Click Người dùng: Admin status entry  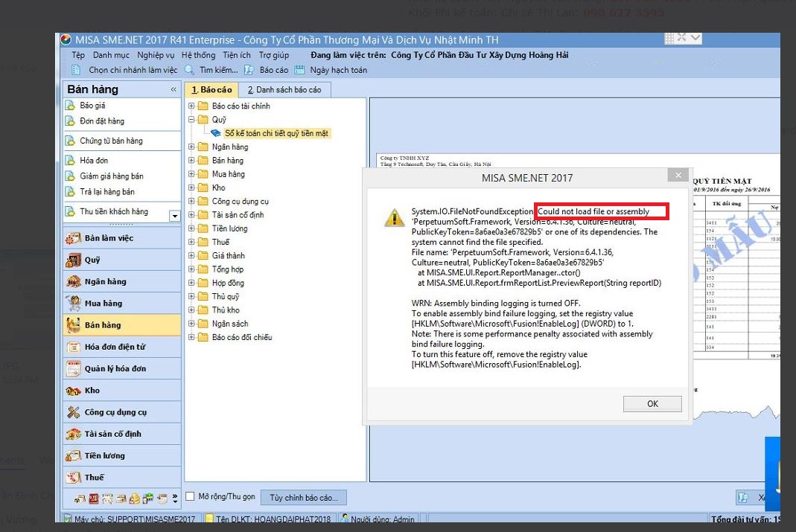378,519
